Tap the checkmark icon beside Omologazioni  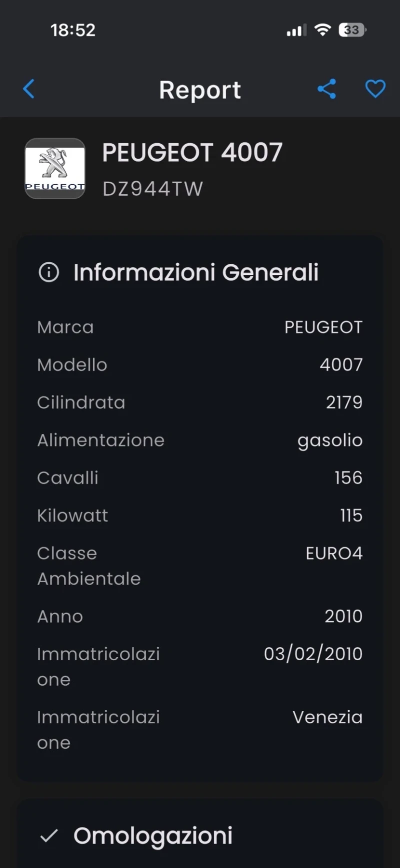point(49,835)
